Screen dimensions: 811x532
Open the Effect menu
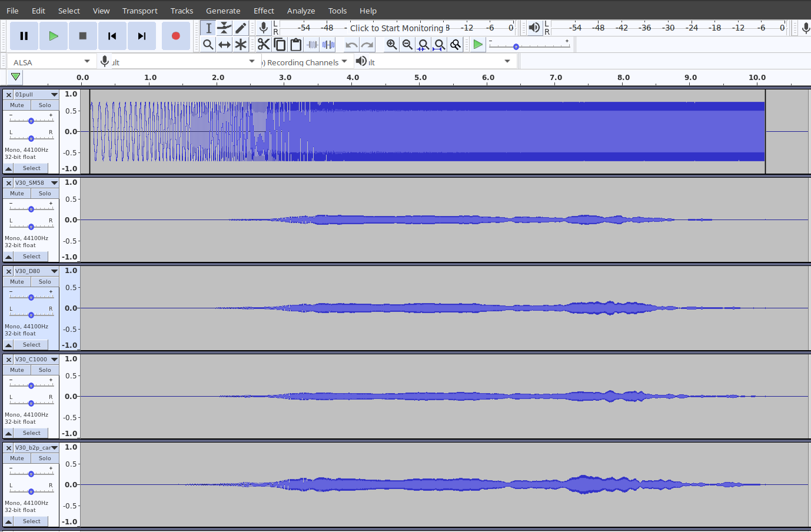(x=264, y=11)
